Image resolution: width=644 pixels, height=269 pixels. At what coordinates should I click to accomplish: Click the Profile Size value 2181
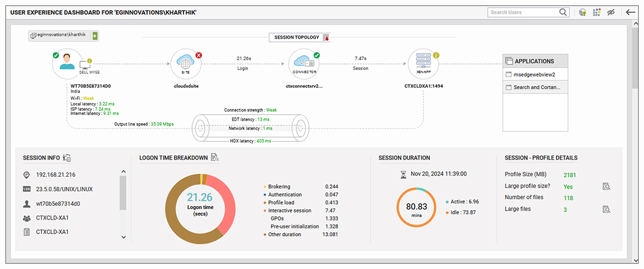[569, 175]
